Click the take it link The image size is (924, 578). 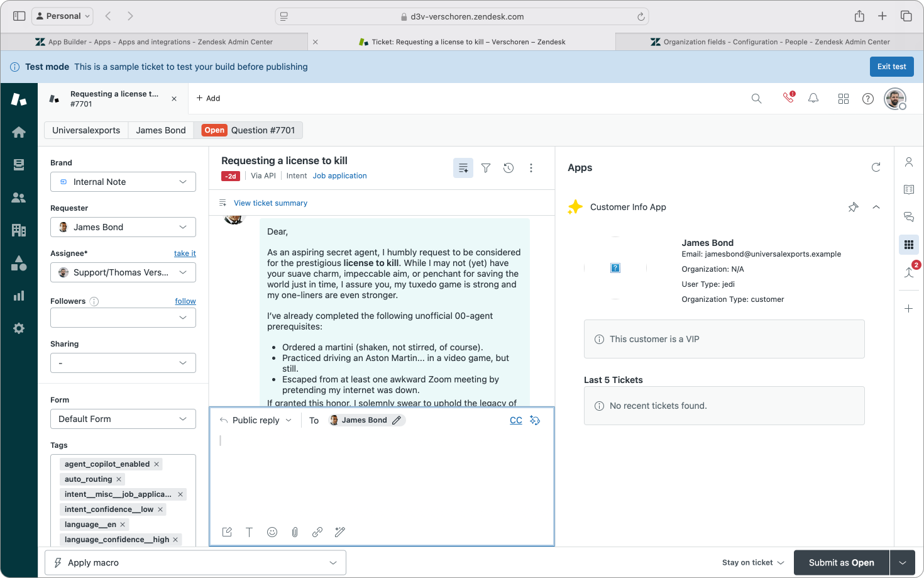click(185, 253)
